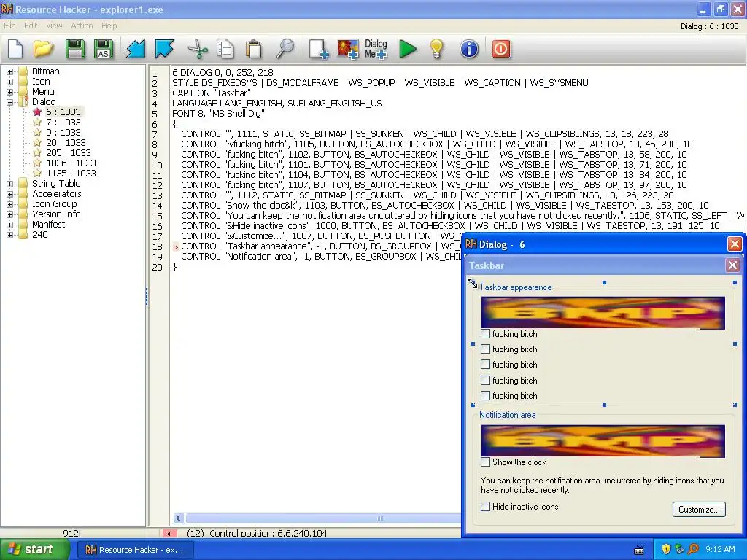Click the 9:12 AM system clock
The height and width of the screenshot is (560, 747).
(720, 549)
